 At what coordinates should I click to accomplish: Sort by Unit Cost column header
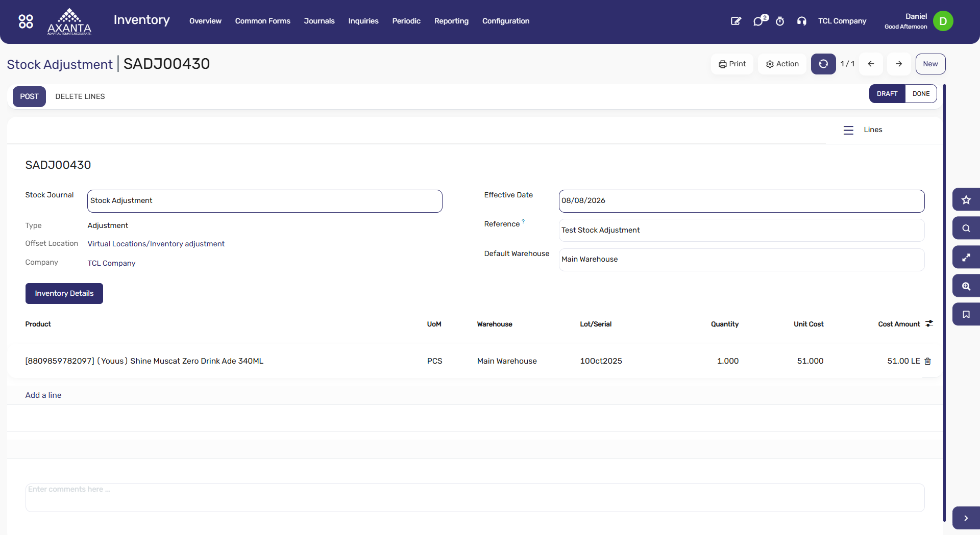[x=808, y=324]
